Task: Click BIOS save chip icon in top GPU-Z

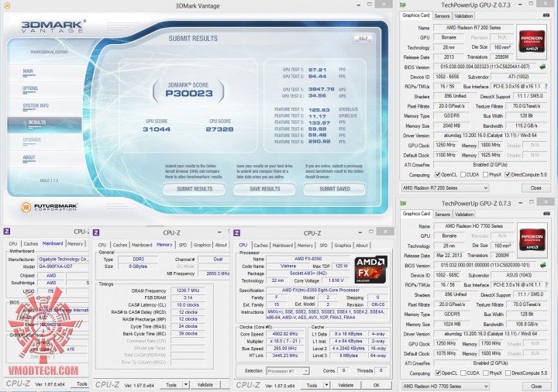Action: pyautogui.click(x=542, y=67)
